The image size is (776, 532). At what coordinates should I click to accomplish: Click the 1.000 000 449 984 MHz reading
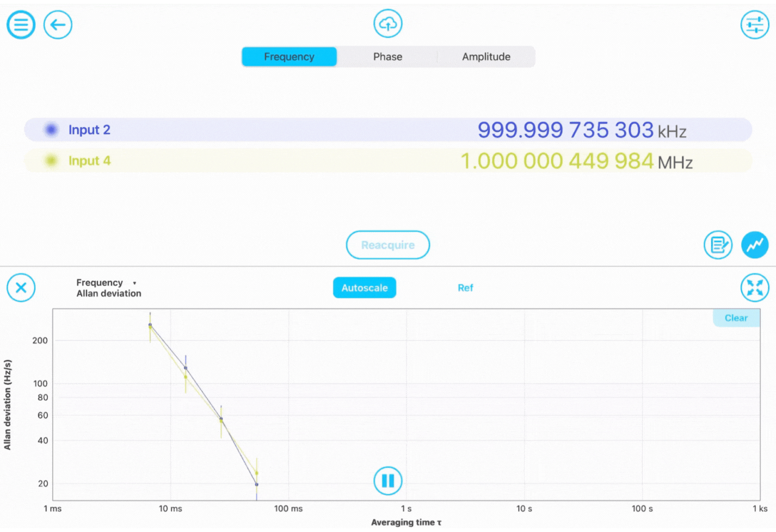tap(576, 161)
